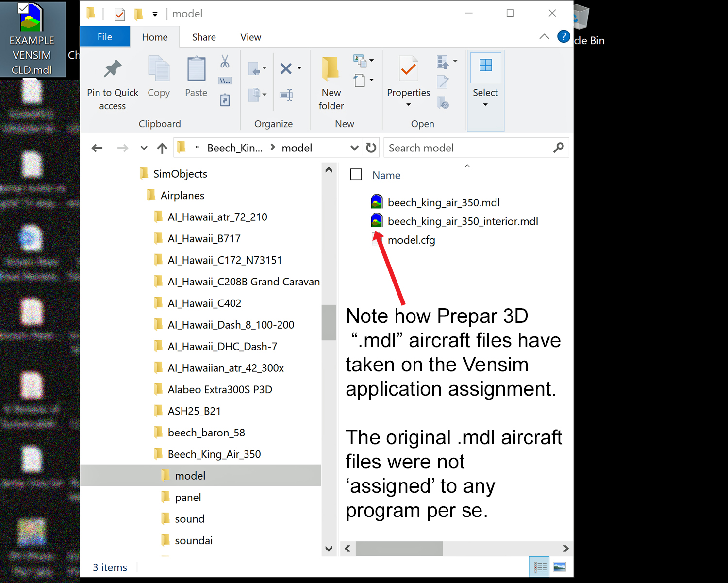
Task: Click the Pin to Quick access icon
Action: point(113,69)
